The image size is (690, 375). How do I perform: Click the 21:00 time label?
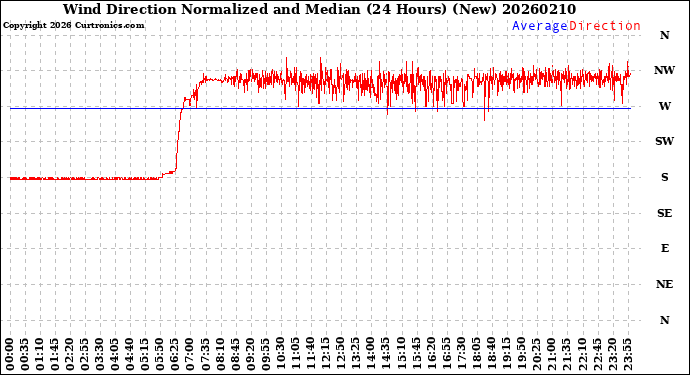click(x=552, y=355)
